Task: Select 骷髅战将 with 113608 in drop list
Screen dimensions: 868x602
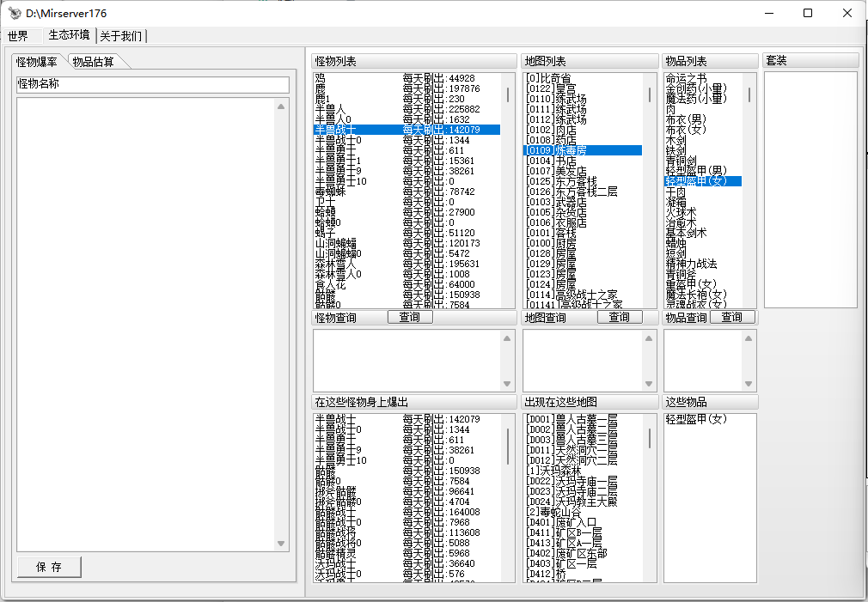Action: pyautogui.click(x=406, y=532)
